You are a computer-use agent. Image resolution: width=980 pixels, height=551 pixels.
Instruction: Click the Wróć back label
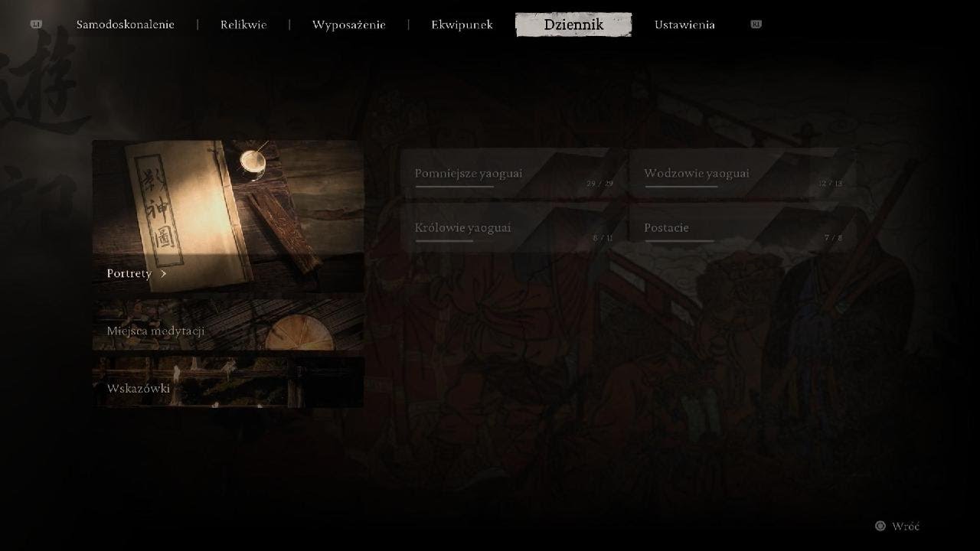(x=906, y=527)
